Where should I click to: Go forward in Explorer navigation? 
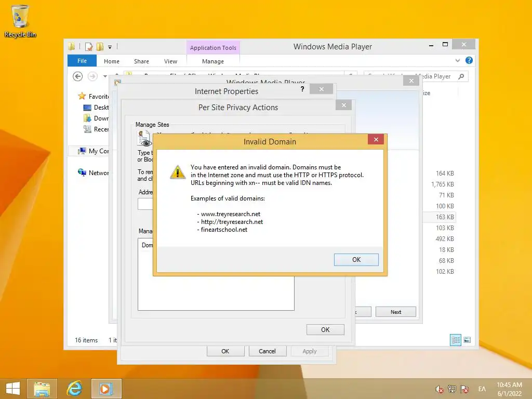click(92, 76)
